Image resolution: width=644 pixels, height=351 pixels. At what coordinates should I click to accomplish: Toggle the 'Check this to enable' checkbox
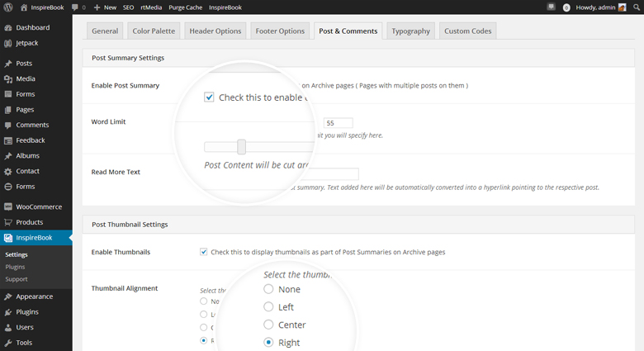[x=209, y=97]
